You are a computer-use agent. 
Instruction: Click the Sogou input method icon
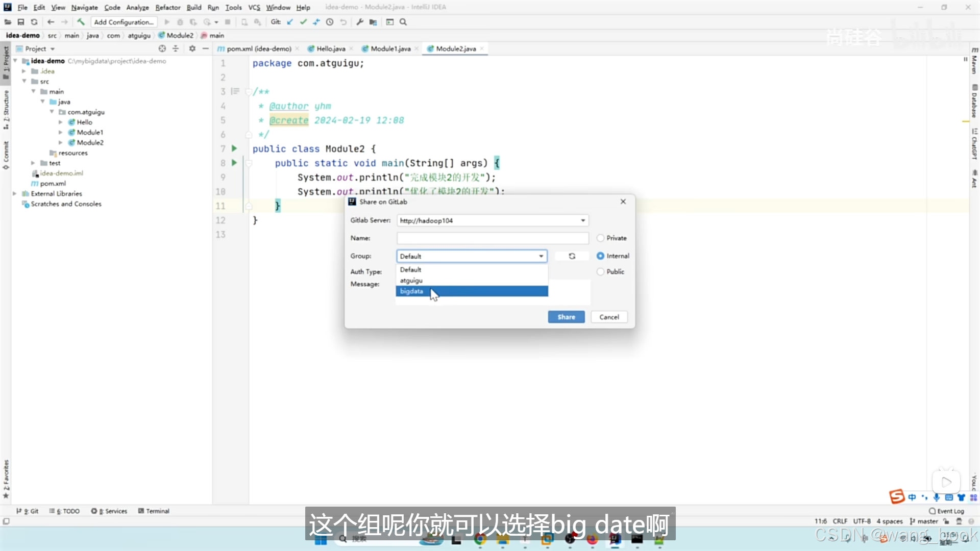click(897, 496)
